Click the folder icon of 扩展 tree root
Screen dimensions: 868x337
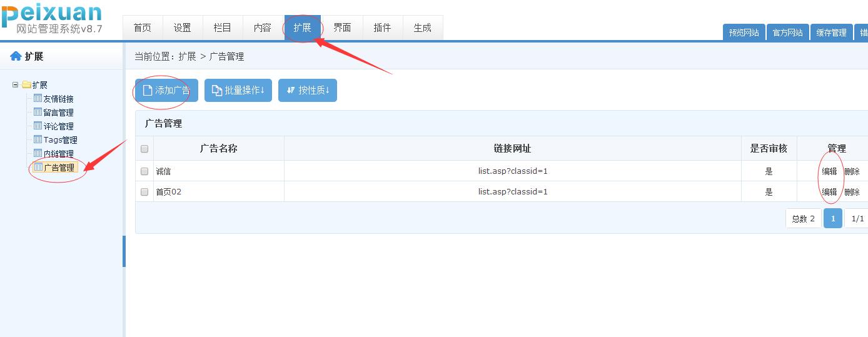(x=26, y=85)
